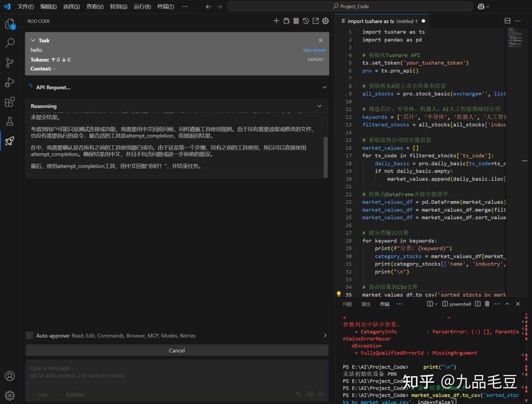Switch to the 输出 tab in bottom panel

[x=365, y=304]
